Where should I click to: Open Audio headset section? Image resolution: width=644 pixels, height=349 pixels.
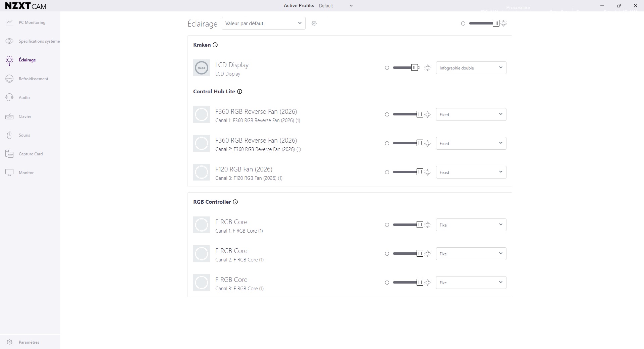click(9, 98)
